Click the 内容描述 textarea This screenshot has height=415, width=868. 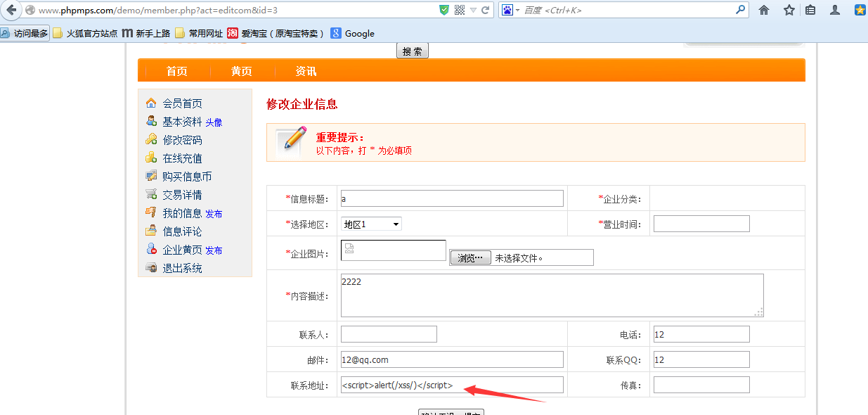[552, 295]
